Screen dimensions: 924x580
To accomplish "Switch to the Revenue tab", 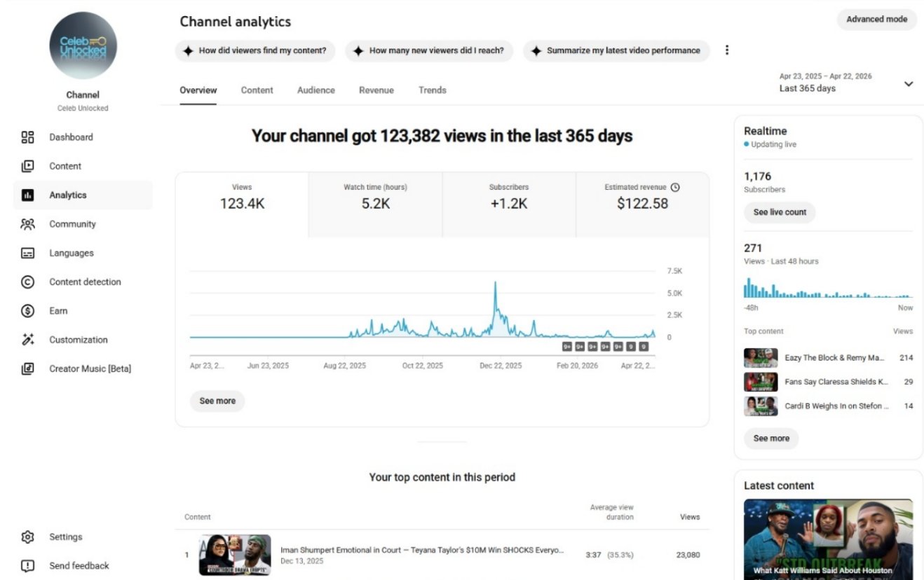I will (376, 90).
